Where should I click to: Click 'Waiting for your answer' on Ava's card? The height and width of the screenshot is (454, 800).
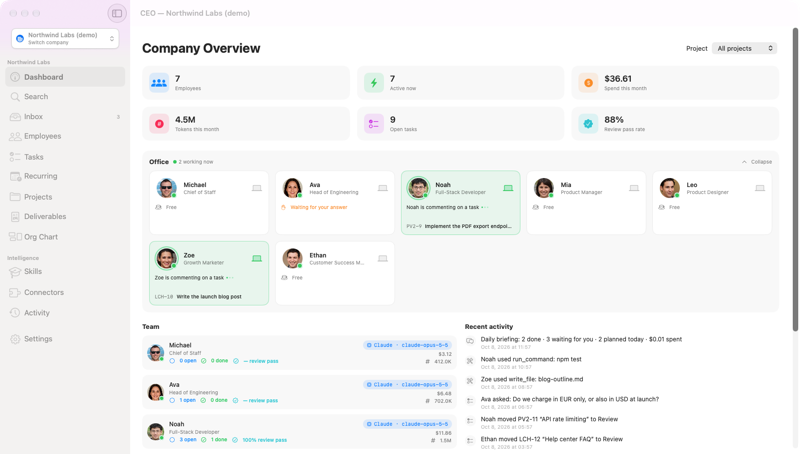coord(318,208)
